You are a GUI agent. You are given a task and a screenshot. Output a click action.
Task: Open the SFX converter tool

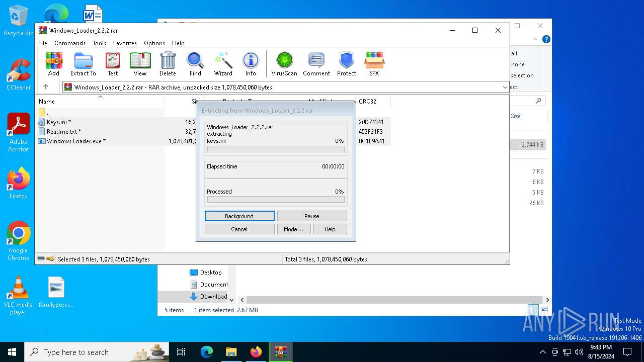pos(374,64)
